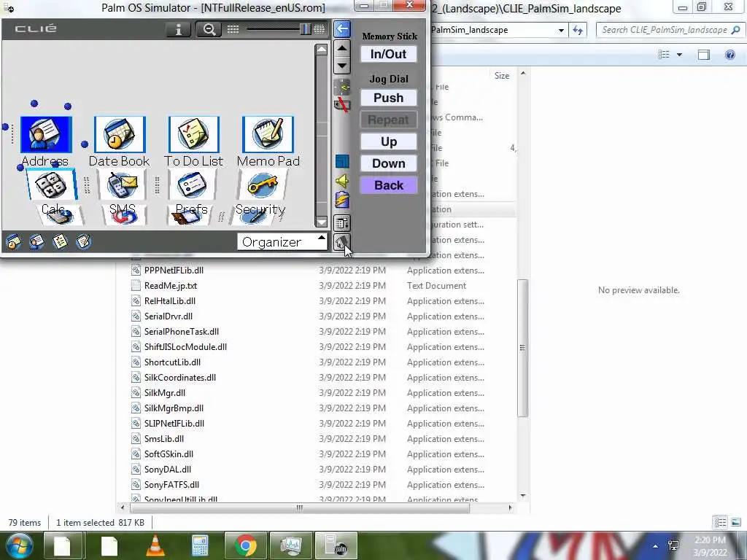747x560 pixels.
Task: Select SoftGSkin.dll file
Action: tap(169, 454)
